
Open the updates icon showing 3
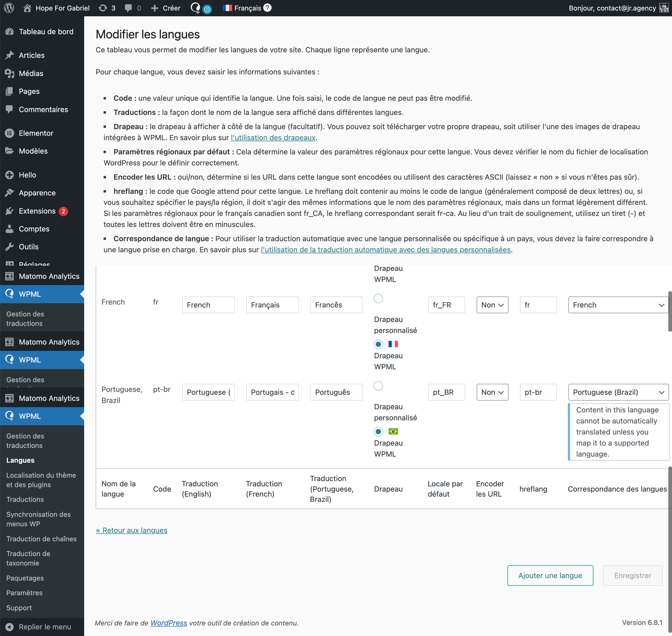[x=103, y=8]
